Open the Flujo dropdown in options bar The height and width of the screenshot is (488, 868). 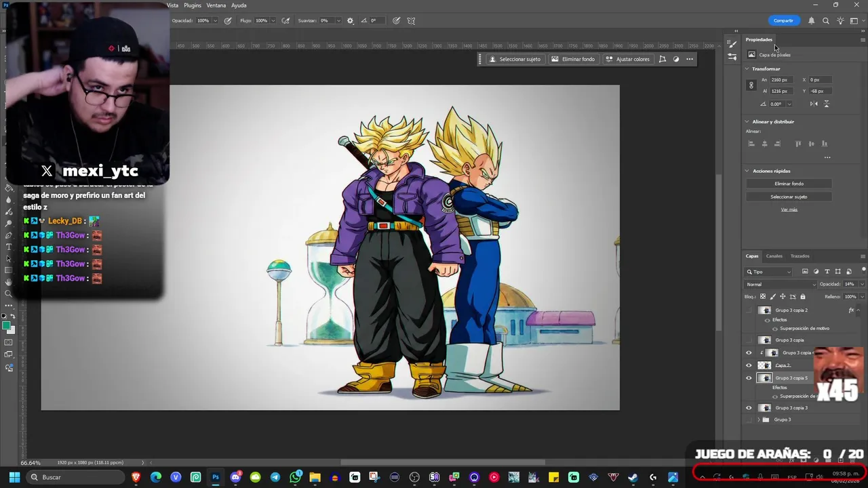click(x=273, y=21)
